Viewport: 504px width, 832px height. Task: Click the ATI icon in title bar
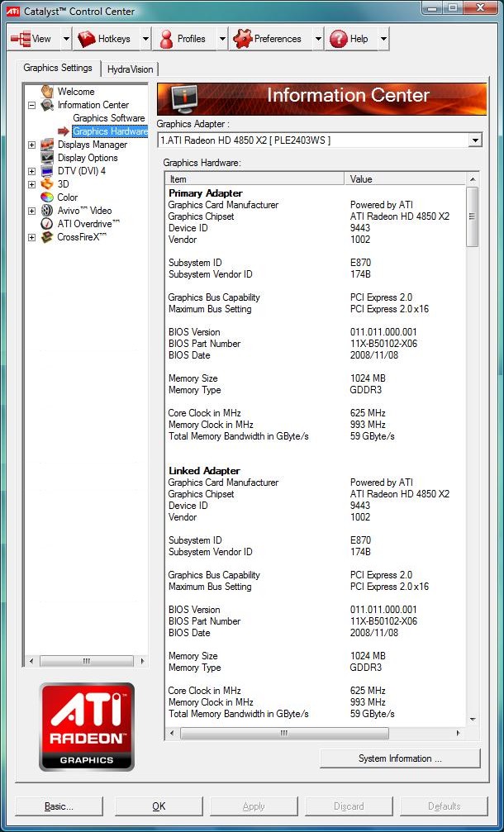[12, 11]
